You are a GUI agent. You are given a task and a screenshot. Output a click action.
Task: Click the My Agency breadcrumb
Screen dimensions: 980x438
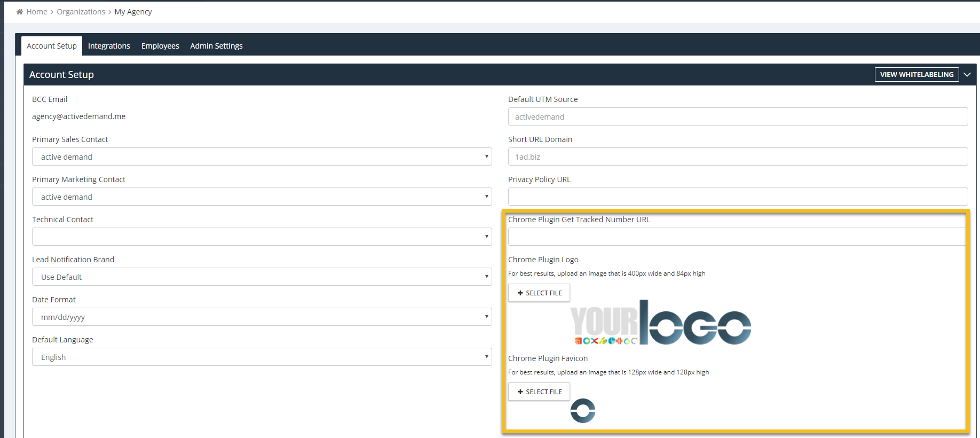[x=133, y=12]
